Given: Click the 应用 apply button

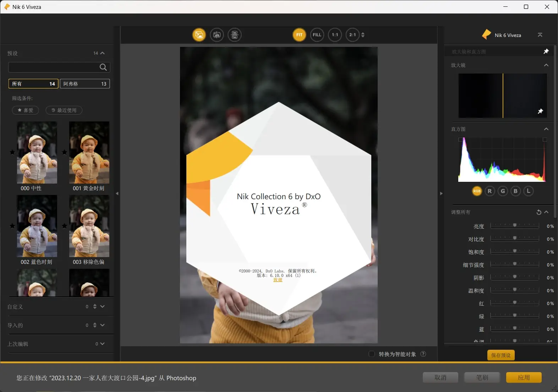Looking at the screenshot, I should pyautogui.click(x=524, y=377).
